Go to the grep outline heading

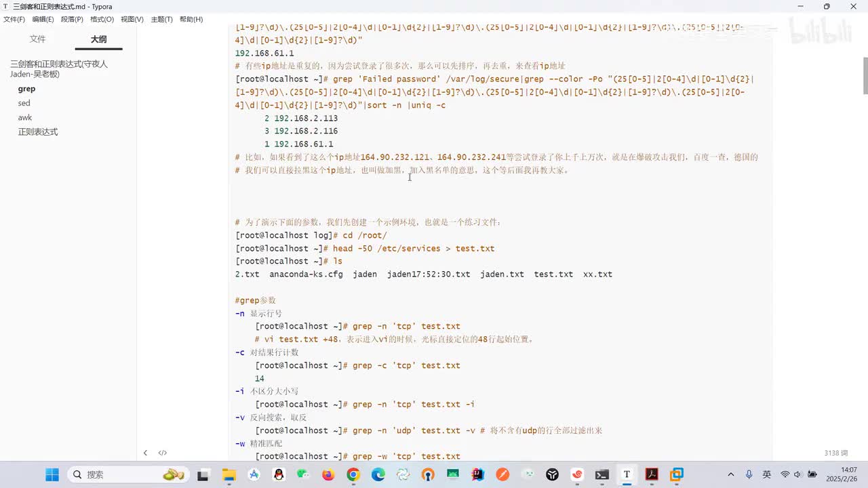(x=26, y=89)
